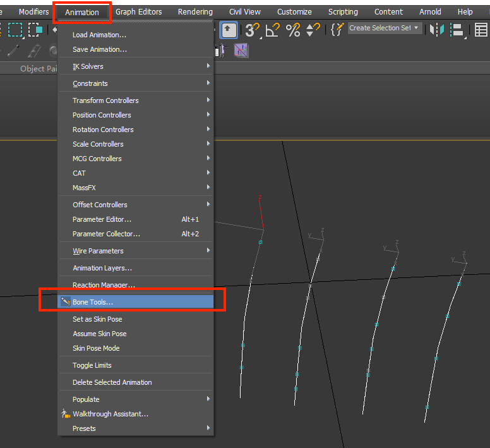
Task: Open the Scripting menu
Action: point(343,12)
